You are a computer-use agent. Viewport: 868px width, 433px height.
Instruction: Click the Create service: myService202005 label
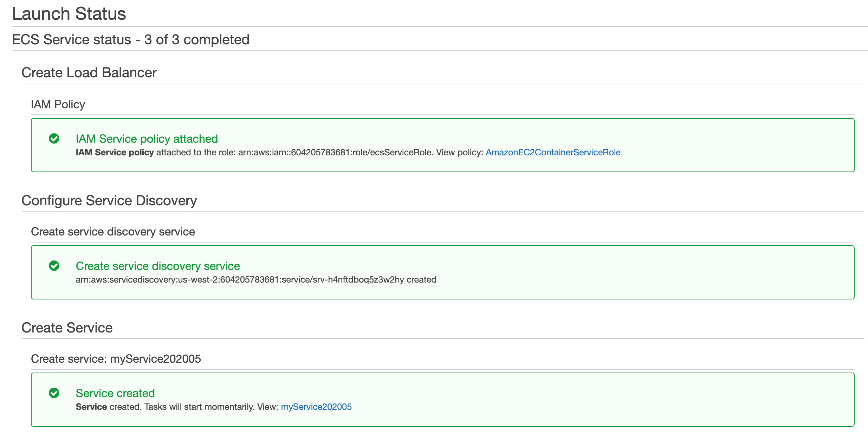[116, 359]
